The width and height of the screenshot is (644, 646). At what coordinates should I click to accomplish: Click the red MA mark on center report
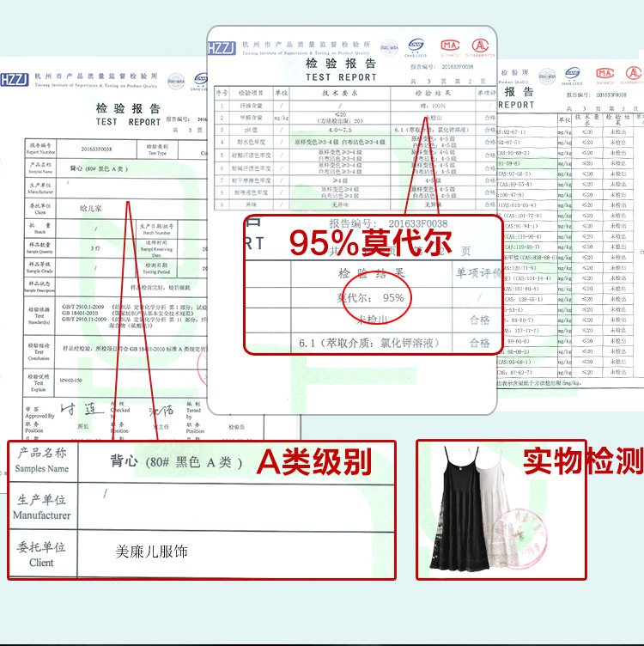point(449,45)
